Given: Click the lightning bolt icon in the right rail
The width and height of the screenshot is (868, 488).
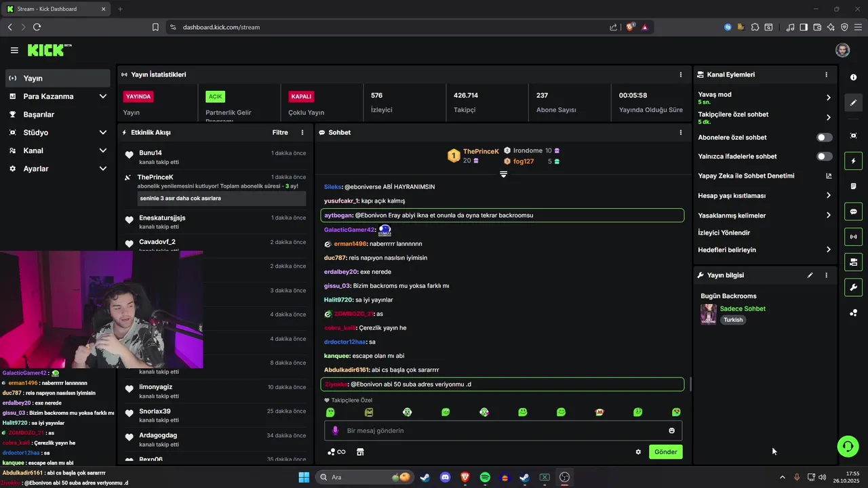Looking at the screenshot, I should pyautogui.click(x=853, y=161).
